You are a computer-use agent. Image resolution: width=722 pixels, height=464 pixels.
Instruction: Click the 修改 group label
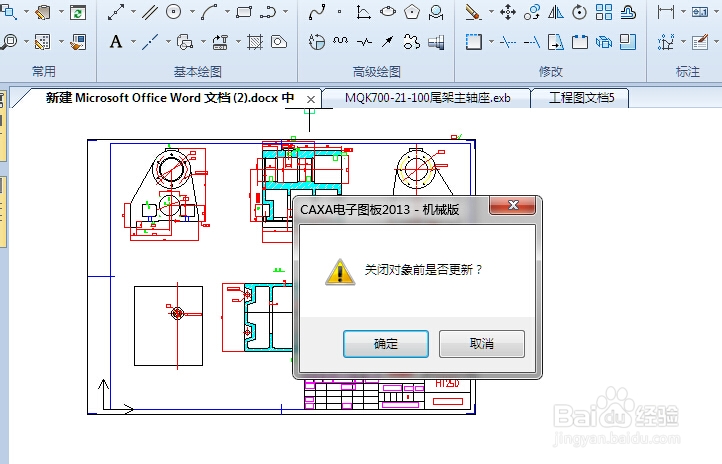551,72
